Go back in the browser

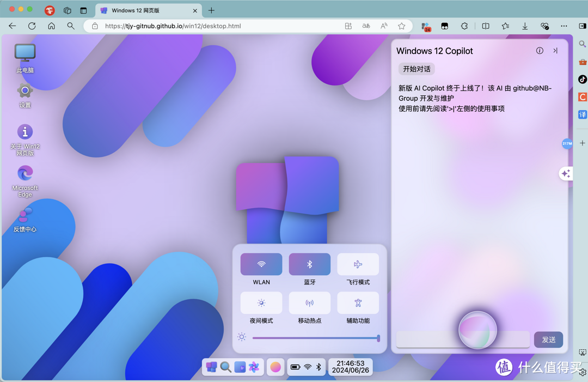coord(13,26)
